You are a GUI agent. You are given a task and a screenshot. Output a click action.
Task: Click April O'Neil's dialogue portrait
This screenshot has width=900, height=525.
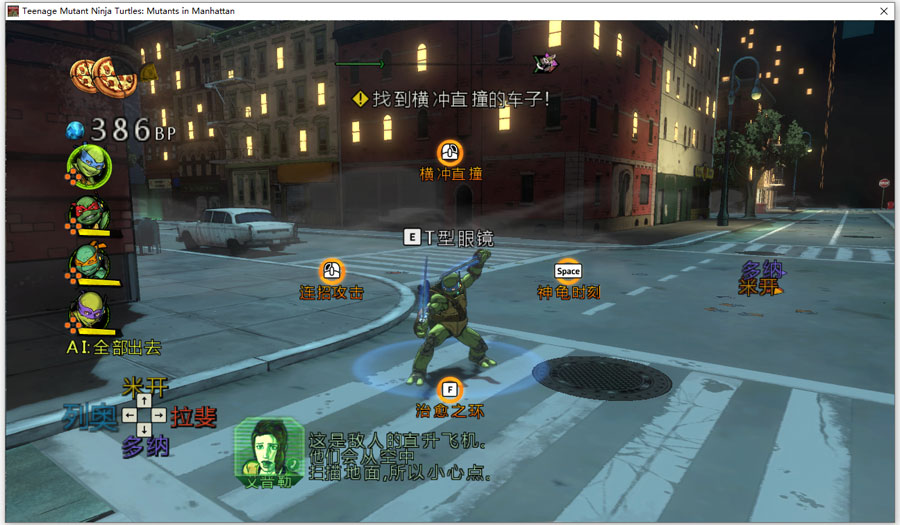[269, 452]
